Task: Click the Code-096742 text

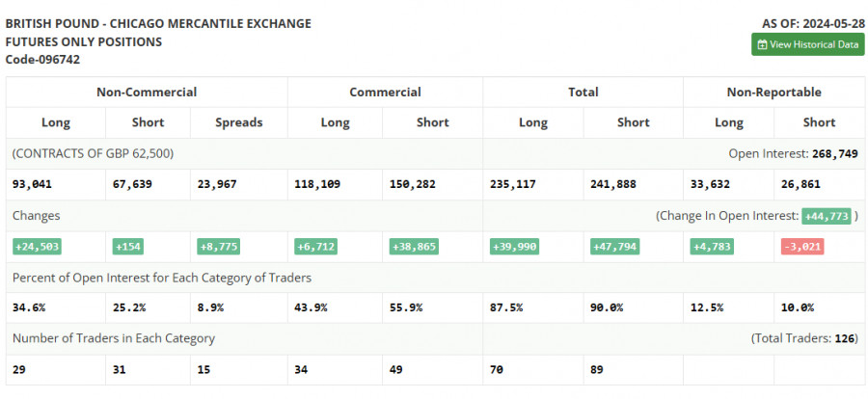Action: (x=42, y=60)
